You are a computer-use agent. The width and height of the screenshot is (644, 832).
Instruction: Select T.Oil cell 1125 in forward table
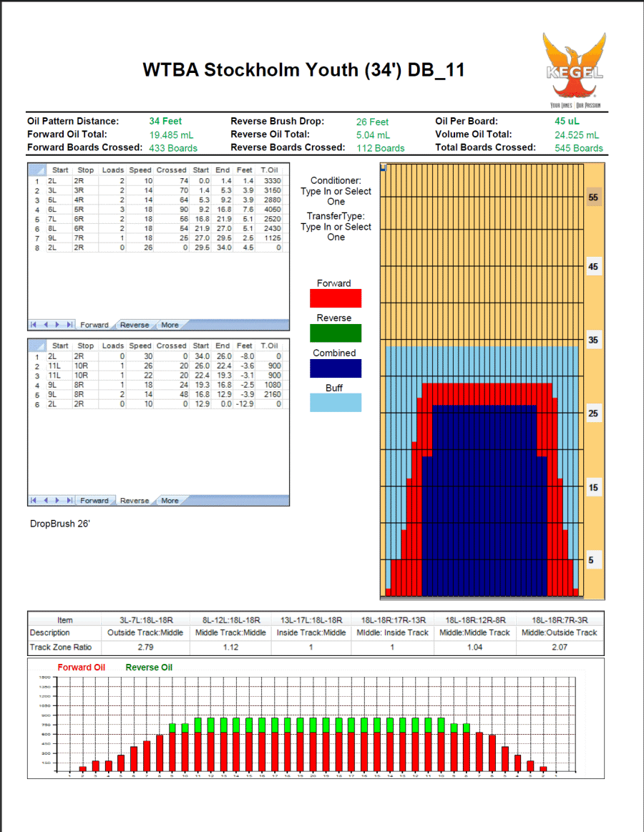coord(268,238)
